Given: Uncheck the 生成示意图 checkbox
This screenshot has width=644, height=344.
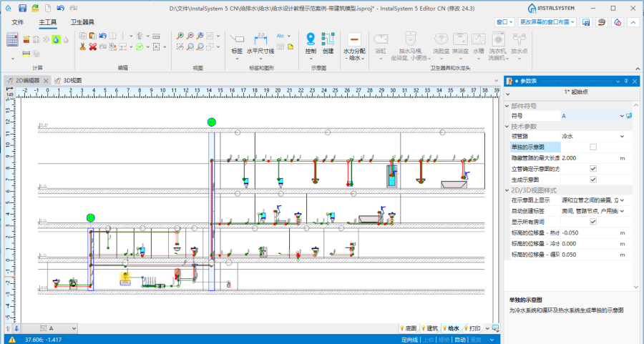Looking at the screenshot, I should (x=592, y=179).
